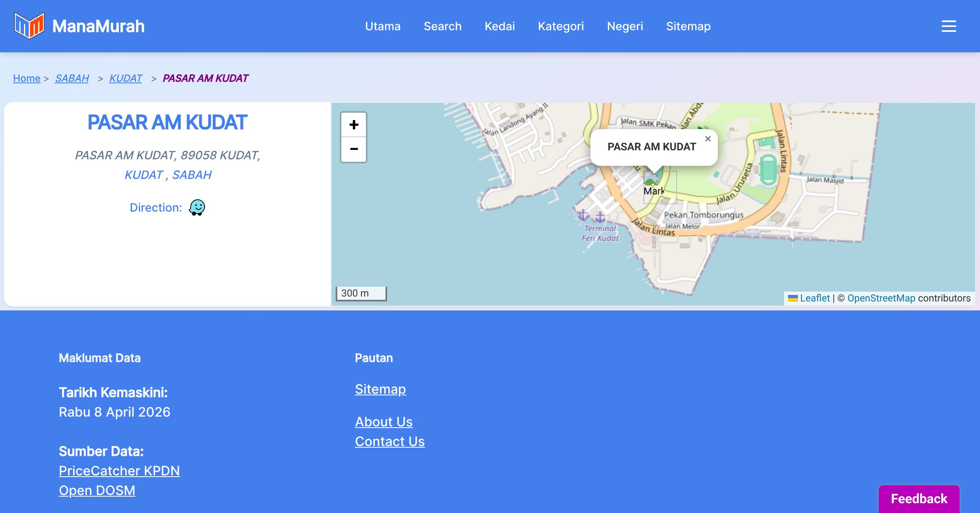This screenshot has width=980, height=513.
Task: Open the Contact Us footer link
Action: point(390,442)
